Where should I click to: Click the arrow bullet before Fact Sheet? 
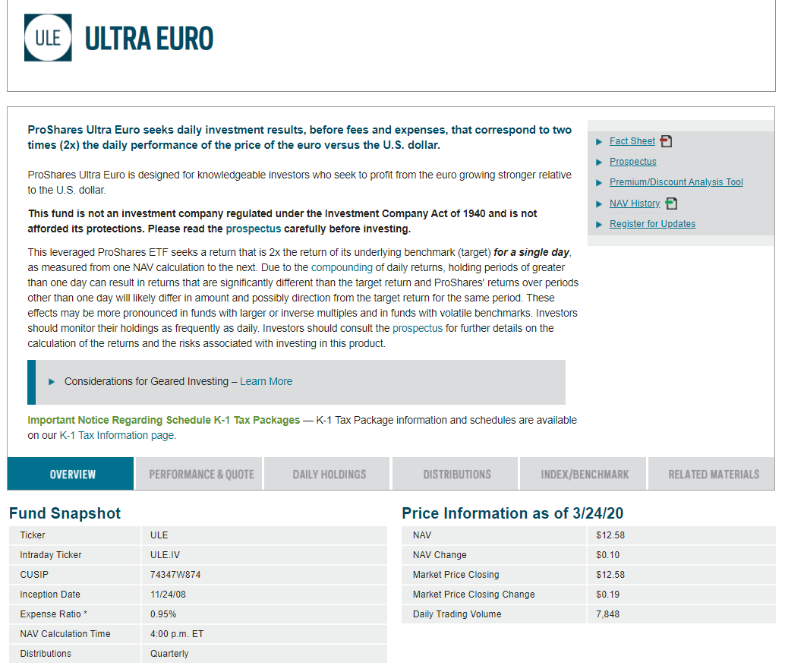(599, 142)
